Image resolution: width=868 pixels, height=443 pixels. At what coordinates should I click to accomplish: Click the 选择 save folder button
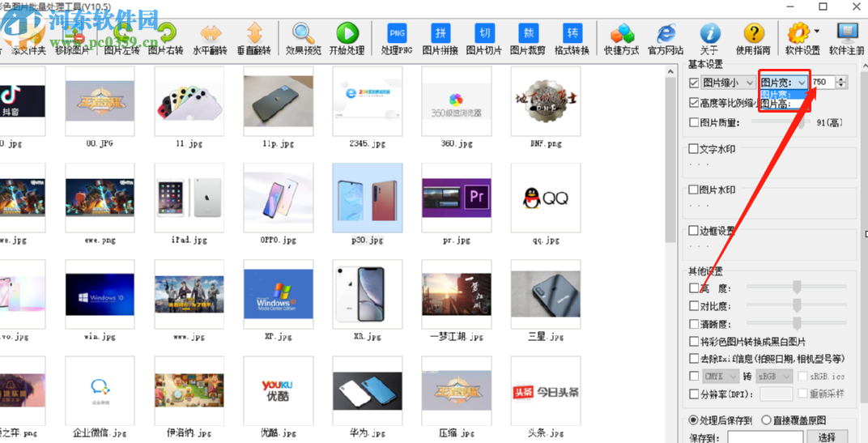click(827, 437)
